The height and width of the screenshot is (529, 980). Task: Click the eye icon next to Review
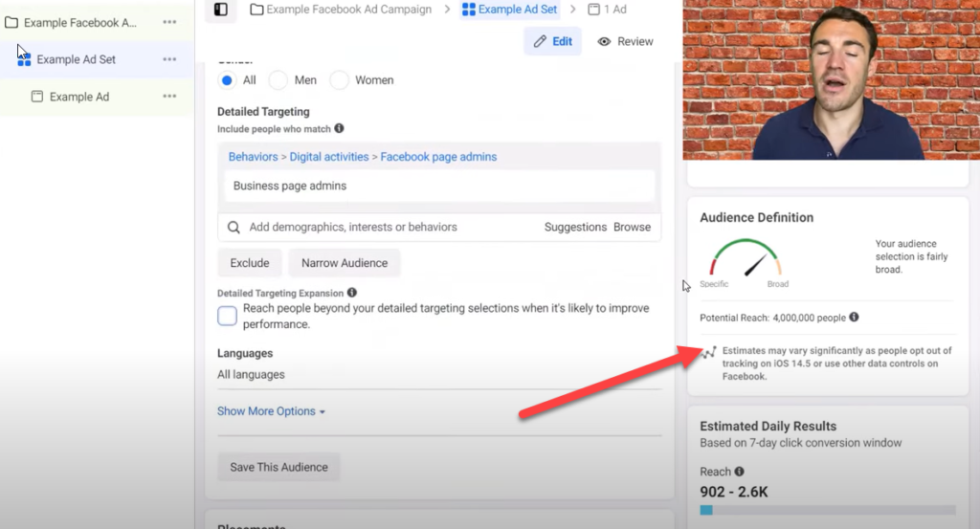click(x=604, y=41)
